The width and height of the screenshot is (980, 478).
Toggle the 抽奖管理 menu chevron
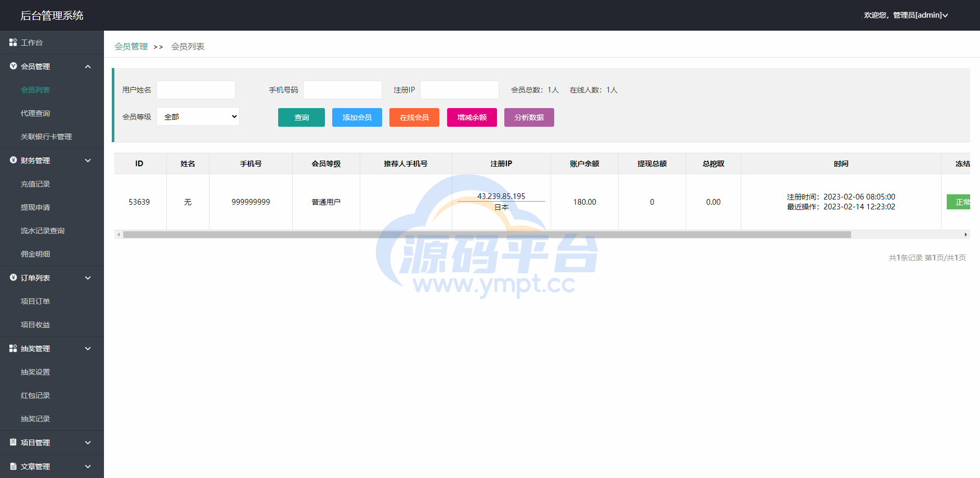[x=88, y=349]
